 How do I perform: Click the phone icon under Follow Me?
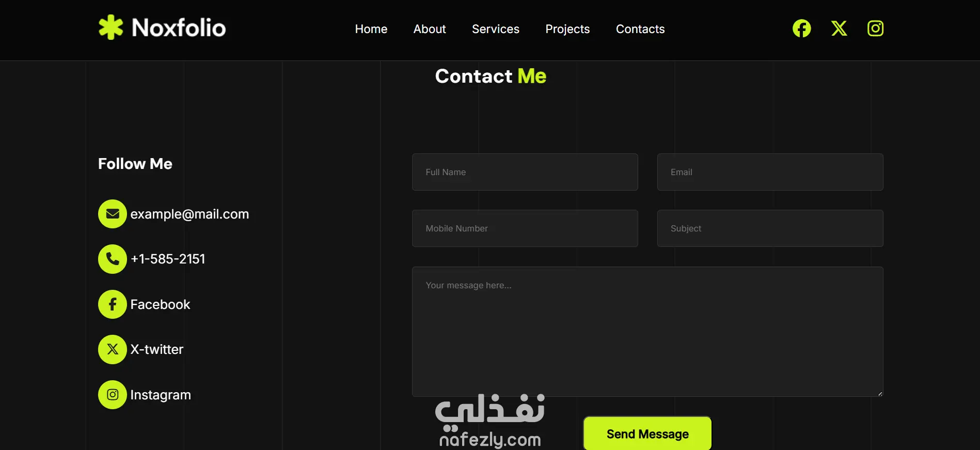coord(113,259)
